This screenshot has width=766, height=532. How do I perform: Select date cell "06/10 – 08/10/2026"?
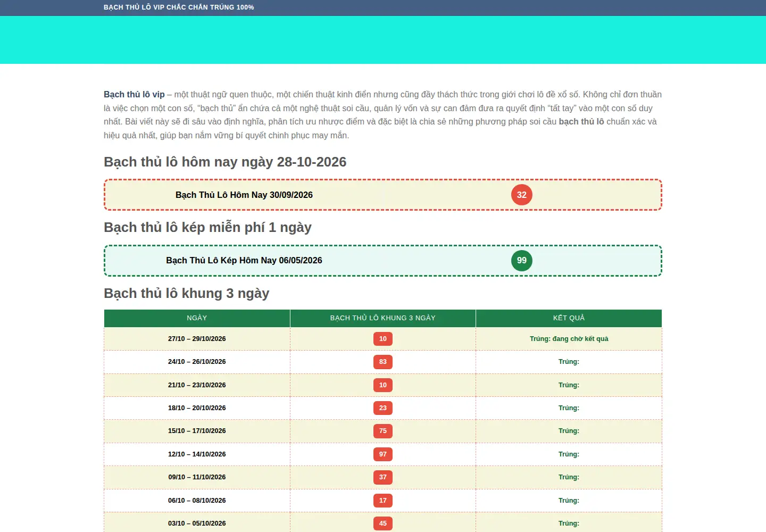(197, 501)
